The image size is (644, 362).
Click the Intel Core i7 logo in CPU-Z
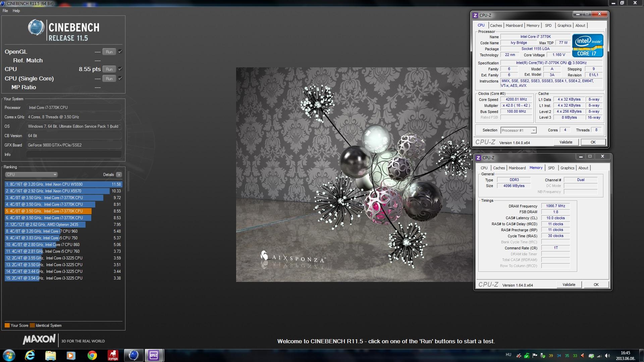[x=588, y=46]
